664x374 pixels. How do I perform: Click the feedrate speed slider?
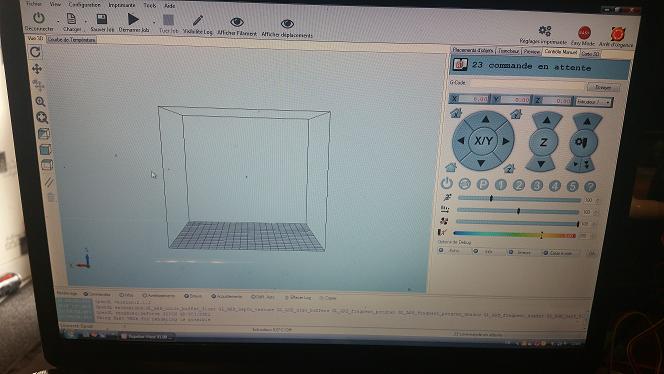(519, 199)
